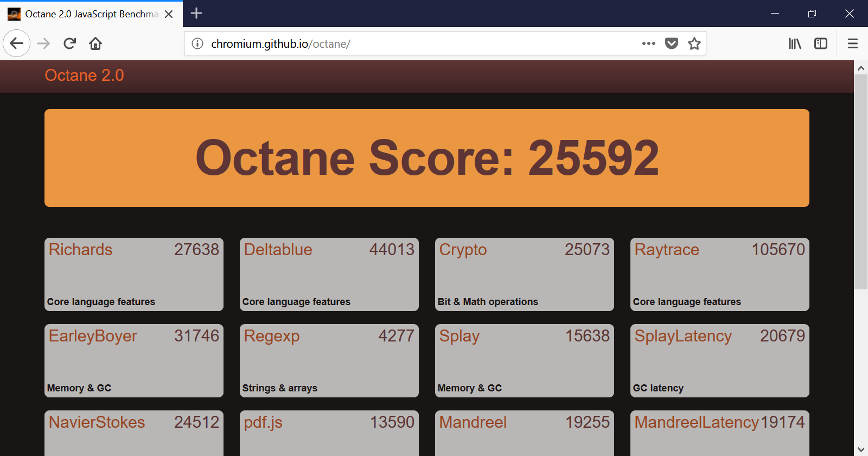Screen dimensions: 868x456
Task: Click the Raytrace score 105670
Action: point(778,250)
